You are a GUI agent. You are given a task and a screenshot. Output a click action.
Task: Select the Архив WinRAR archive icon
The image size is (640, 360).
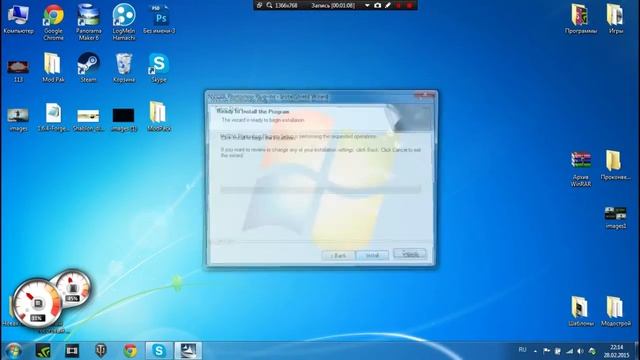pos(580,169)
